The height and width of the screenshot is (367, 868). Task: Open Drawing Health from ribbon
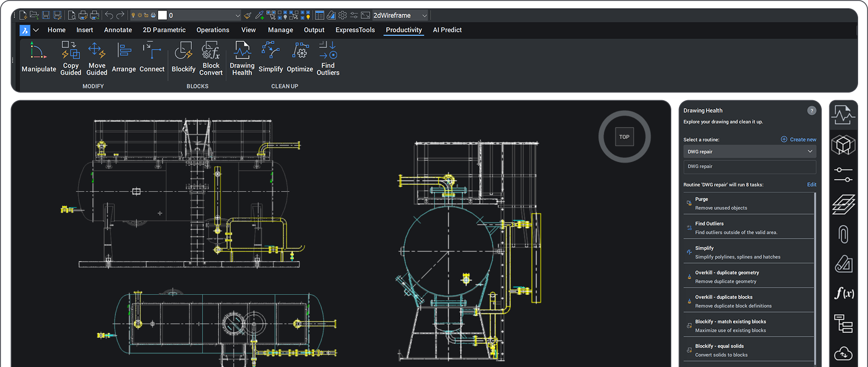tap(242, 58)
